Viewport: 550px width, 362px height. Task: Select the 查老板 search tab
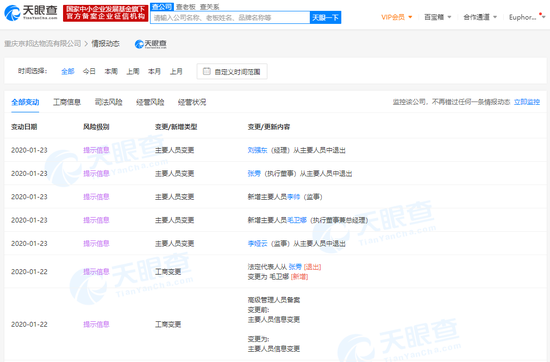[186, 7]
